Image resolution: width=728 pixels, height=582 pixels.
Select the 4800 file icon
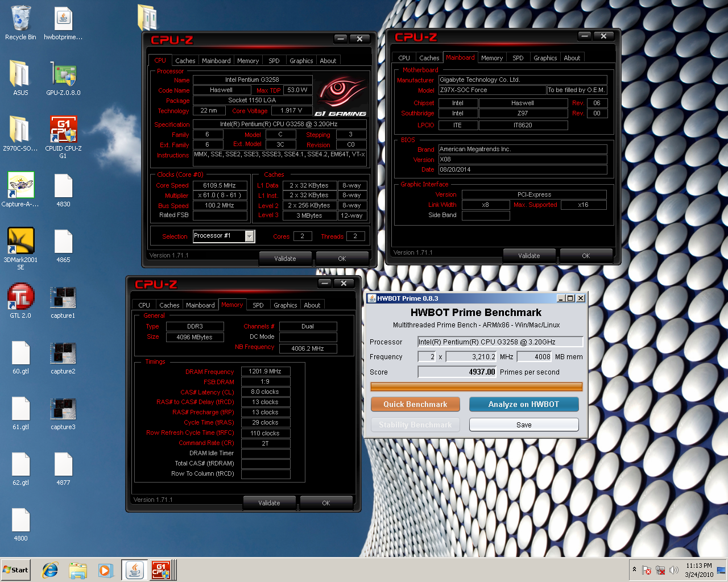[x=20, y=523]
